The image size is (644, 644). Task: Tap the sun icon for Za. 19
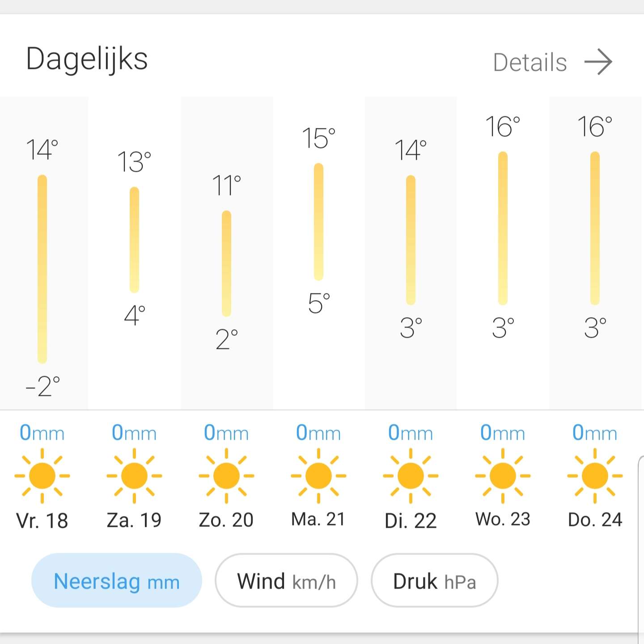click(134, 476)
